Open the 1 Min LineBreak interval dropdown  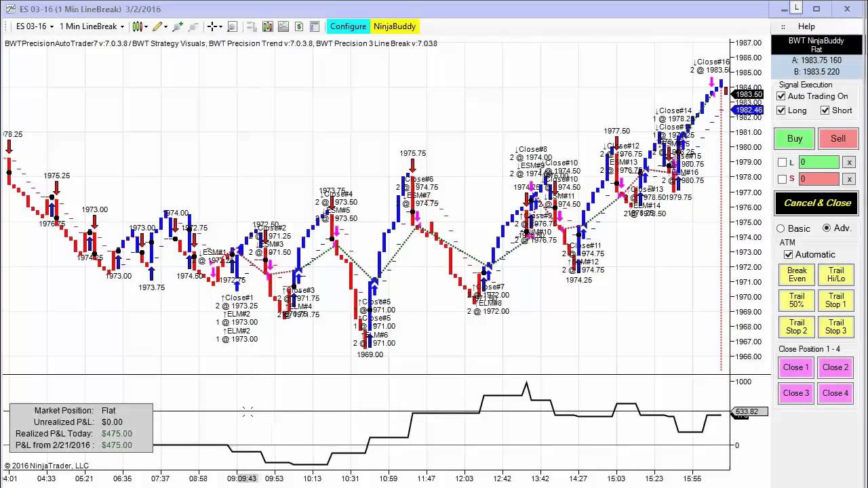pyautogui.click(x=92, y=26)
